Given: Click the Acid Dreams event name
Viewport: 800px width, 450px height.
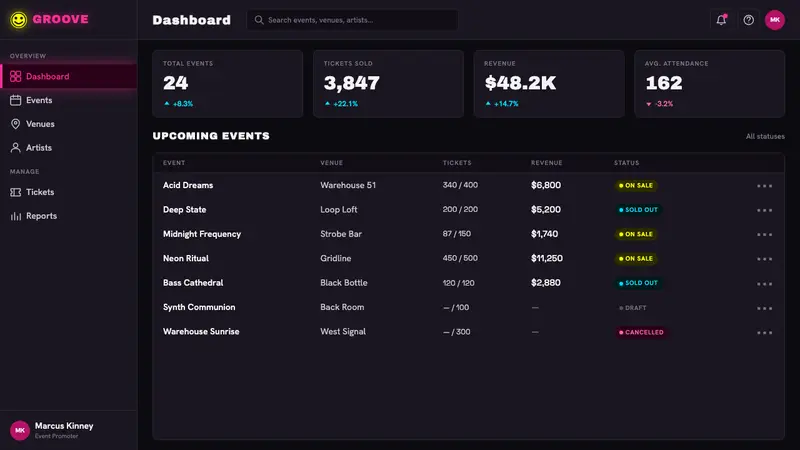Looking at the screenshot, I should (188, 185).
